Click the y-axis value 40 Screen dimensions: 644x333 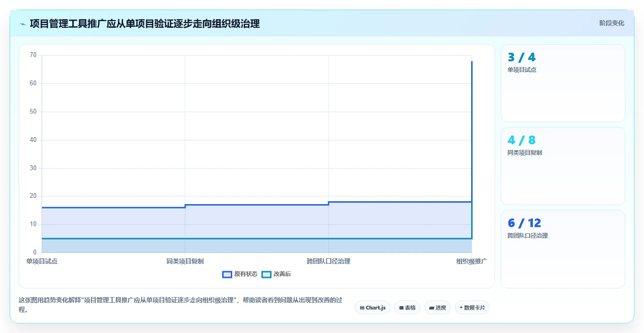click(33, 140)
